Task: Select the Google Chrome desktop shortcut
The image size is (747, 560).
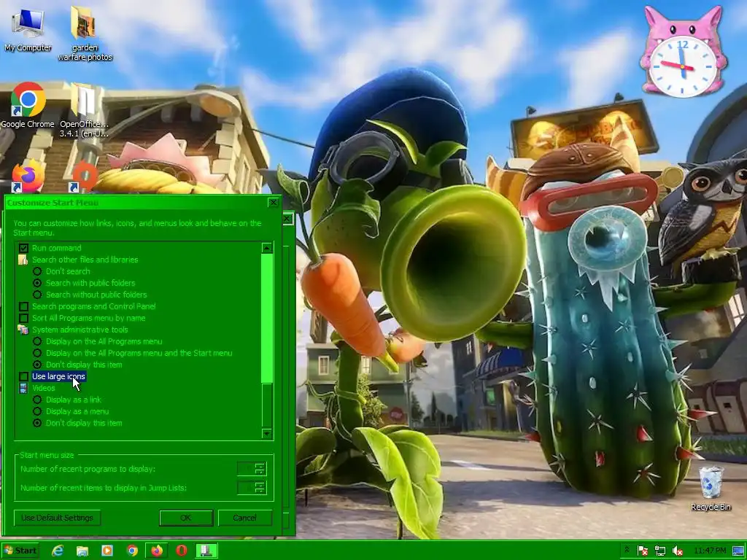Action: (x=28, y=106)
